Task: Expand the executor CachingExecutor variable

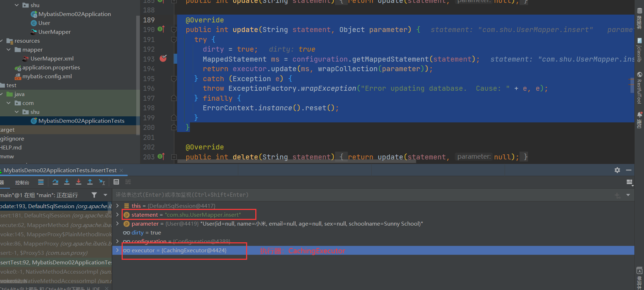Action: click(x=117, y=250)
